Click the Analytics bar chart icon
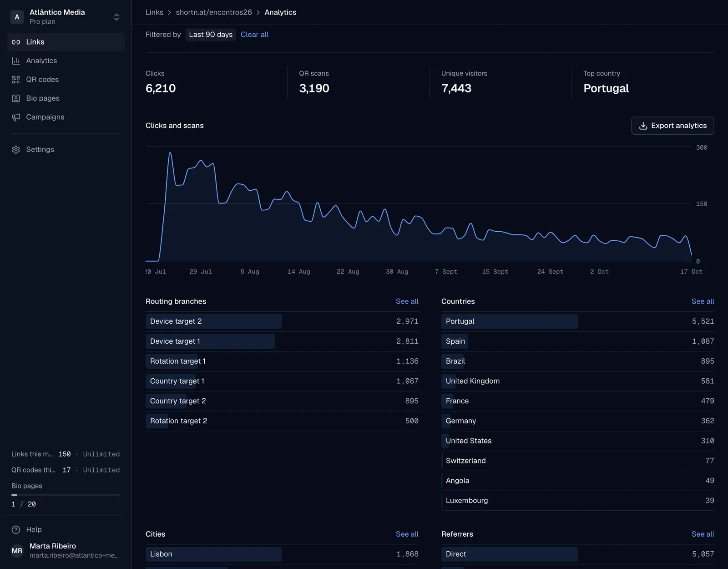 pos(16,61)
